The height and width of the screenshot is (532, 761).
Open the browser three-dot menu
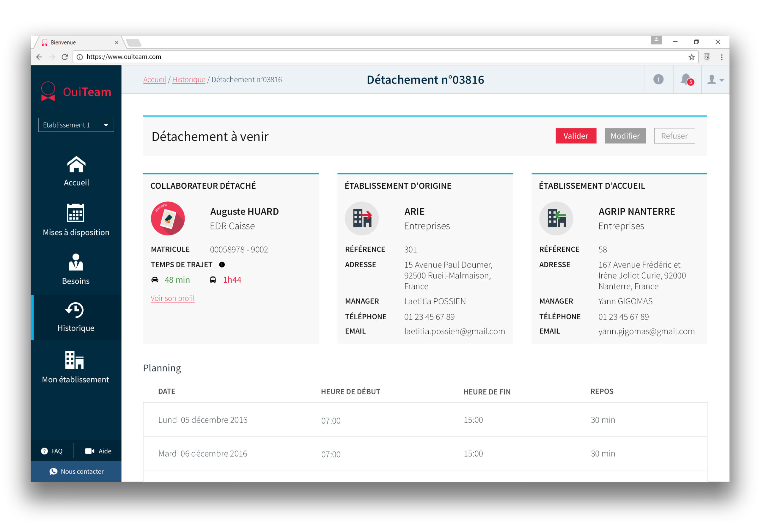[721, 57]
